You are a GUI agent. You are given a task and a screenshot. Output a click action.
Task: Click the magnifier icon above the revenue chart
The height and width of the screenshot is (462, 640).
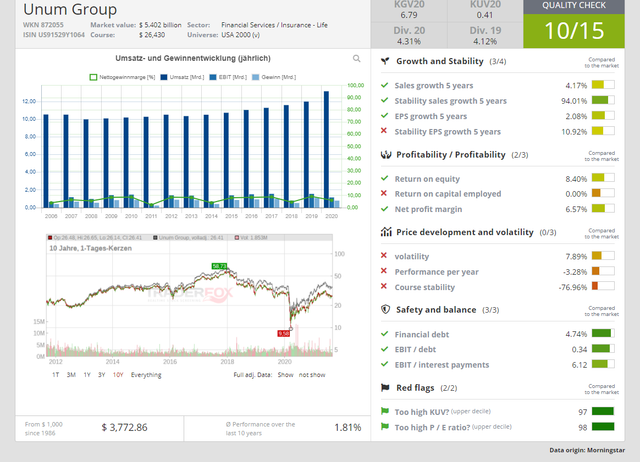click(357, 59)
